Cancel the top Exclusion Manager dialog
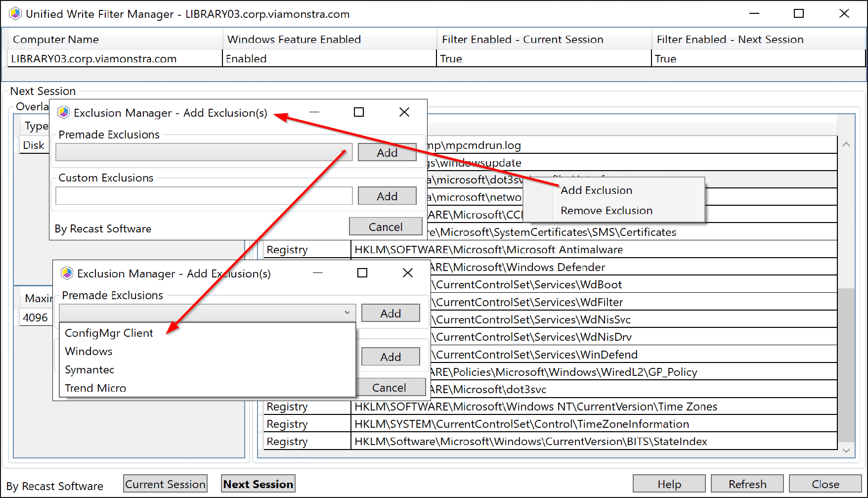This screenshot has width=868, height=498. pyautogui.click(x=386, y=226)
